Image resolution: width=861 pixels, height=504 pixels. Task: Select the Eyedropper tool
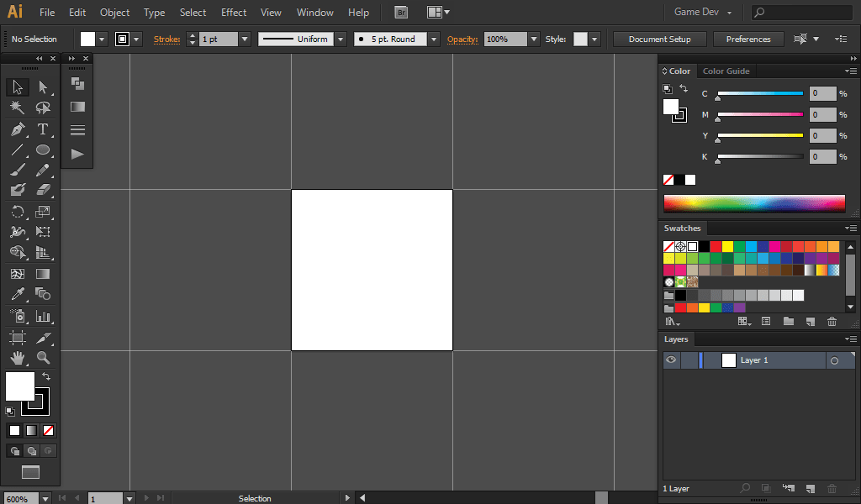point(17,295)
